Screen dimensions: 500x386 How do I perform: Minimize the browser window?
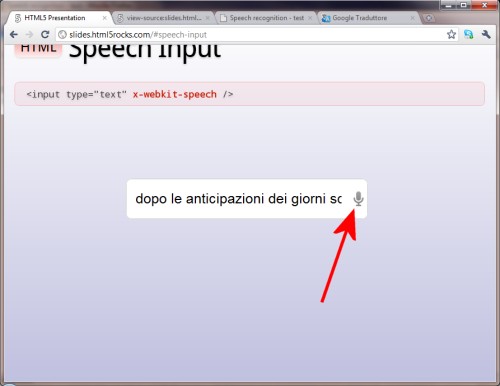coord(449,5)
